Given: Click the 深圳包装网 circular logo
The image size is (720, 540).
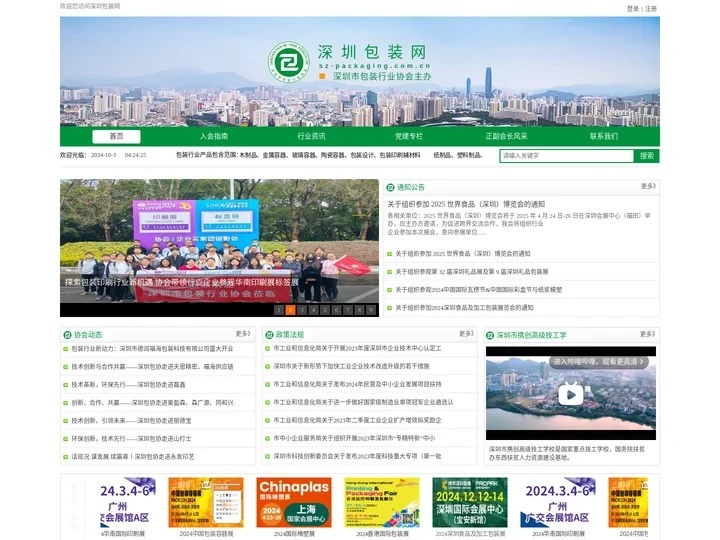Looking at the screenshot, I should (288, 62).
